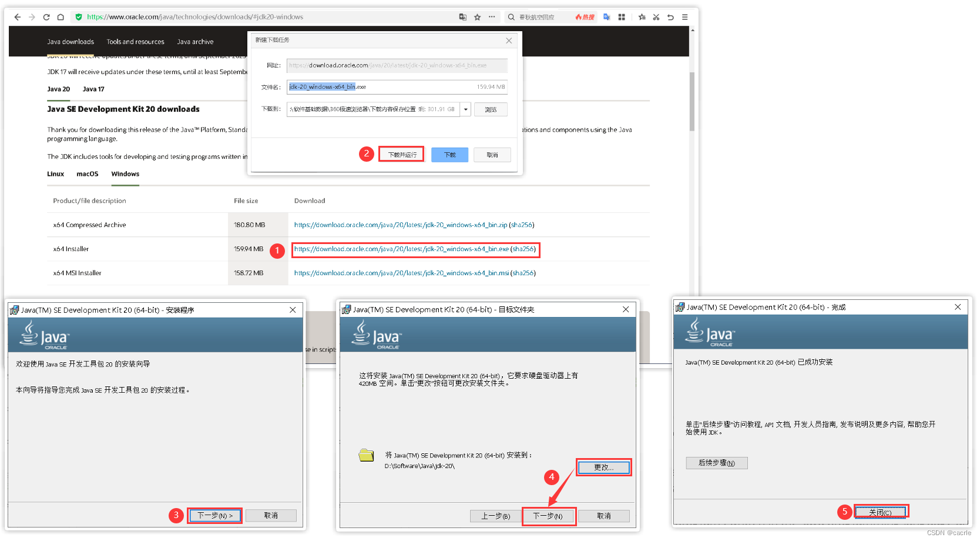Click 上一步(B) in destination folder window
Viewport: 980px width, 541px height.
[x=495, y=516]
